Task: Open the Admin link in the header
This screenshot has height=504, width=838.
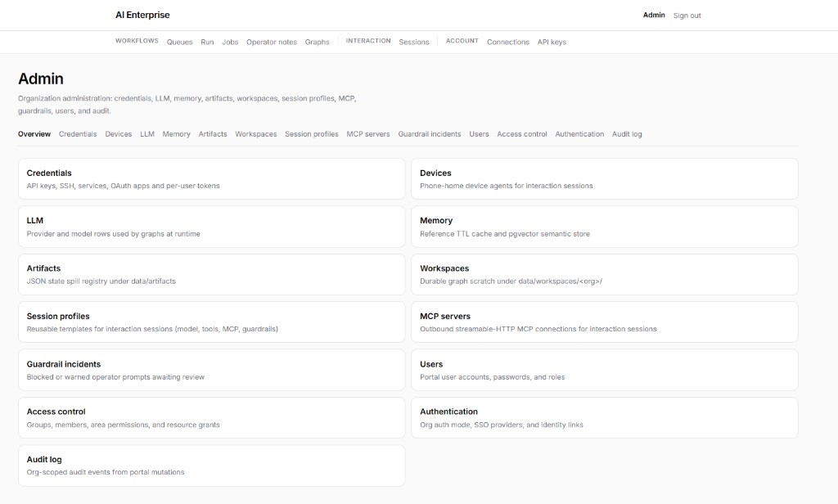Action: pyautogui.click(x=654, y=15)
